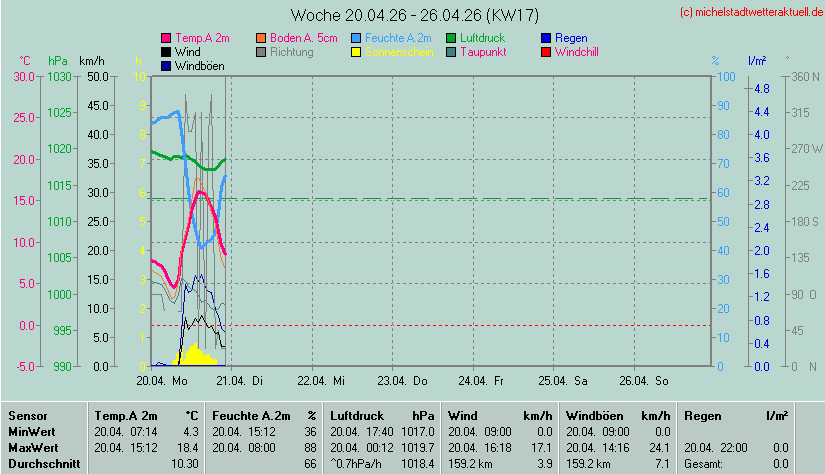Select the Windböen legend label
Viewport: 825px width, 474px height.
coord(199,65)
